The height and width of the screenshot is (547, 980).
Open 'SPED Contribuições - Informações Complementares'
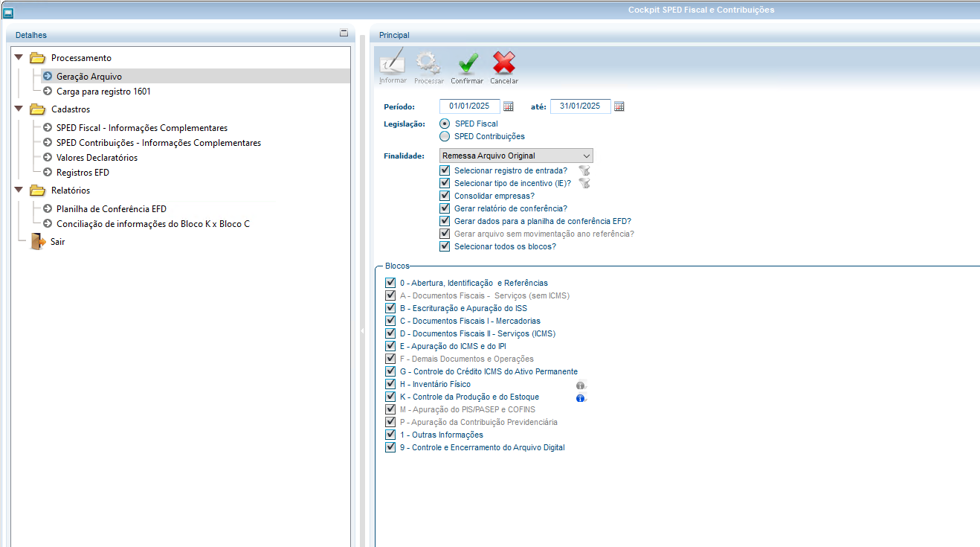pos(158,143)
